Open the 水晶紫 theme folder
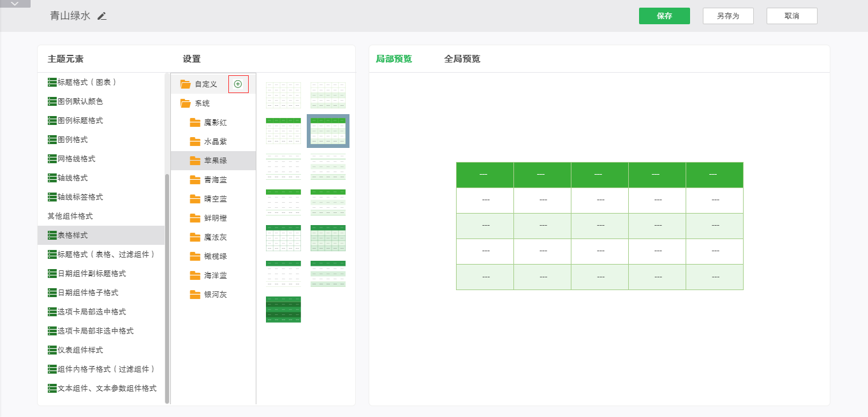Image resolution: width=868 pixels, height=417 pixels. (x=215, y=142)
